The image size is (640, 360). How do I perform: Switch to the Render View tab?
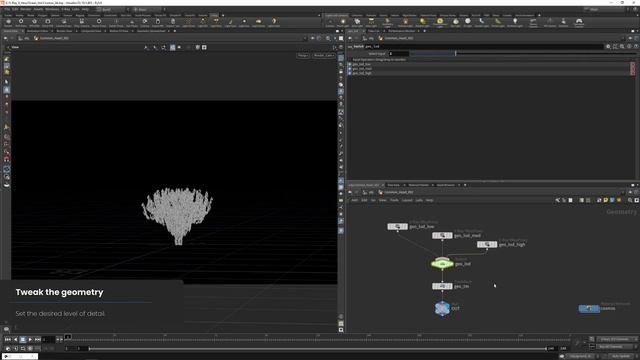coord(64,31)
